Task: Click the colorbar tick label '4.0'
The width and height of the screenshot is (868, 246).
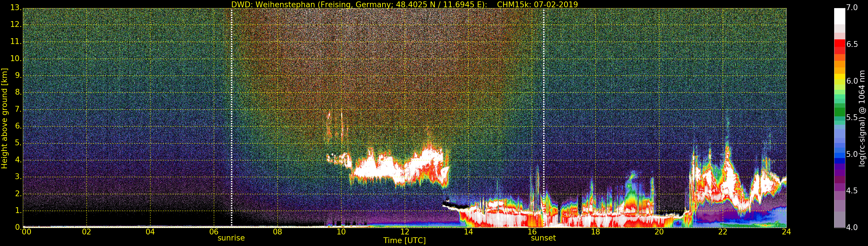Action: click(x=852, y=227)
